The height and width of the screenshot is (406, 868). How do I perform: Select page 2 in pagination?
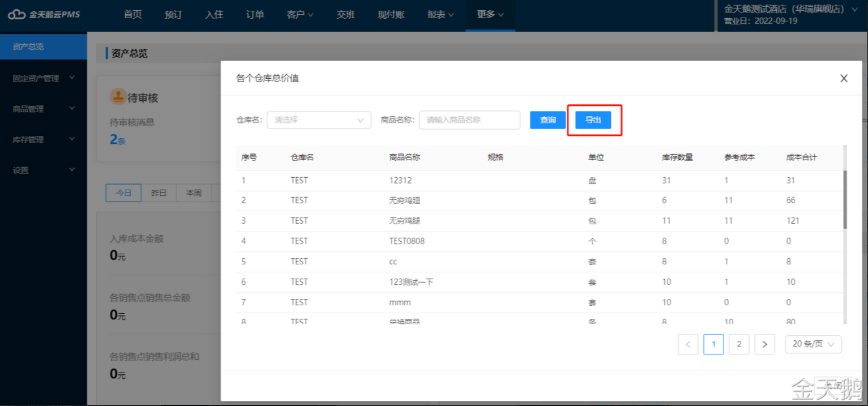pyautogui.click(x=739, y=344)
